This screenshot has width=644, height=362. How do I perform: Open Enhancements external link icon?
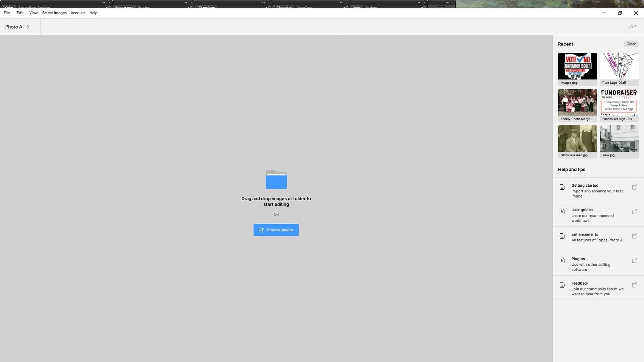click(x=635, y=236)
